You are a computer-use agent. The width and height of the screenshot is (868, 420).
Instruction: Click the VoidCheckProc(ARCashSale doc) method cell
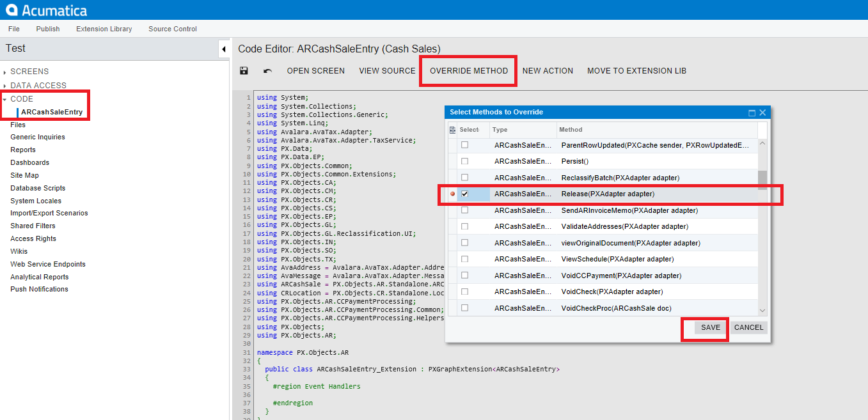(x=657, y=307)
